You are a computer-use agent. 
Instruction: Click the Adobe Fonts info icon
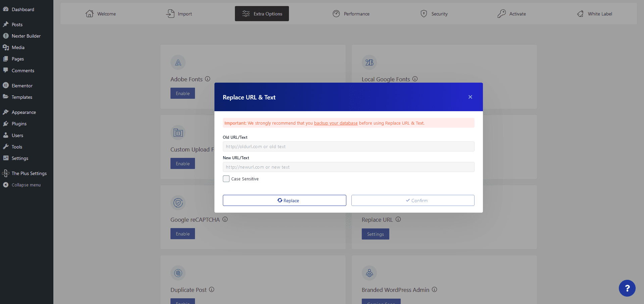click(x=208, y=79)
